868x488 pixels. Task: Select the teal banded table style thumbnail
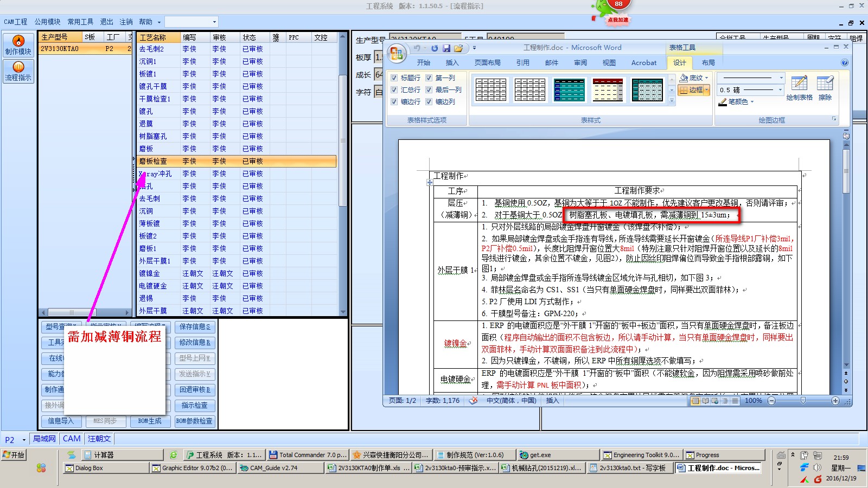569,89
